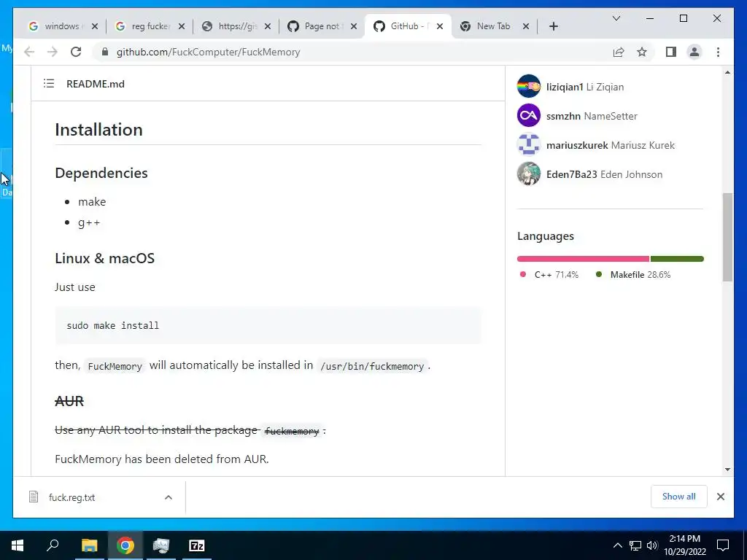747x560 pixels.
Task: Click the green Makefile bar segment
Action: pos(677,259)
